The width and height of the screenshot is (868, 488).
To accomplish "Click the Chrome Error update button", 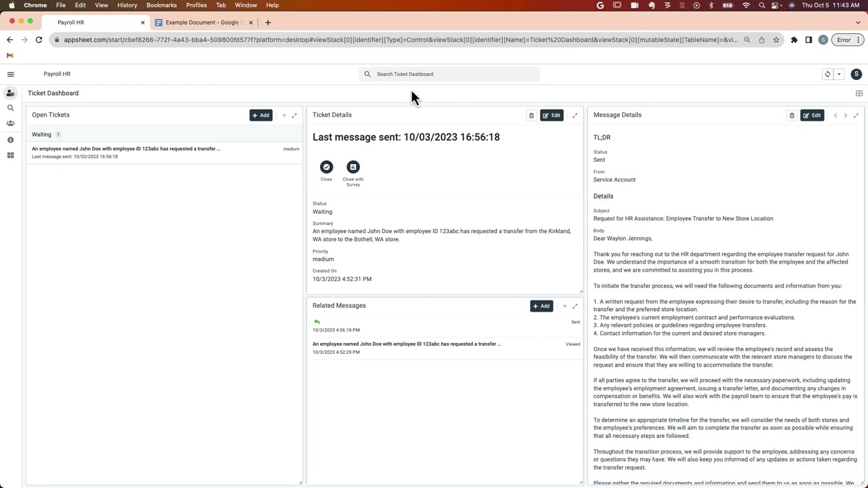I will click(x=847, y=40).
